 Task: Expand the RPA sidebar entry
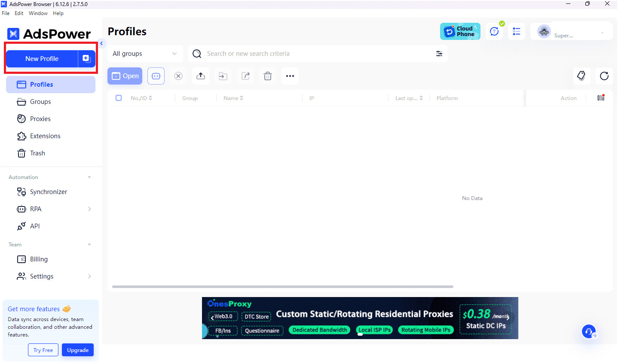90,209
